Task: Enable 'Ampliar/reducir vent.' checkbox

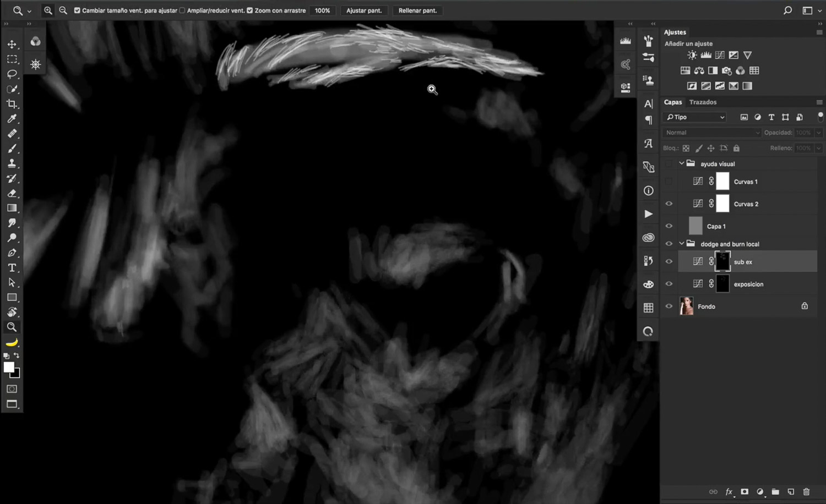Action: tap(182, 10)
